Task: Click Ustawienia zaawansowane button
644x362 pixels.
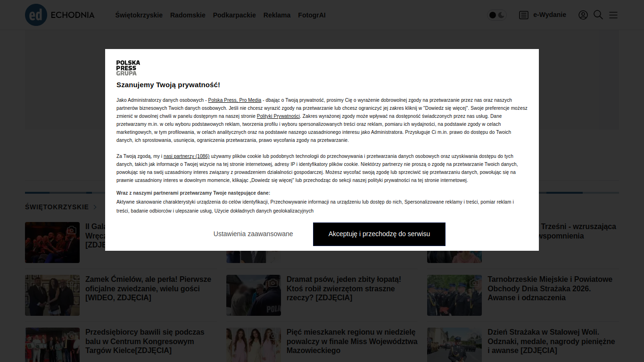Action: 253,234
